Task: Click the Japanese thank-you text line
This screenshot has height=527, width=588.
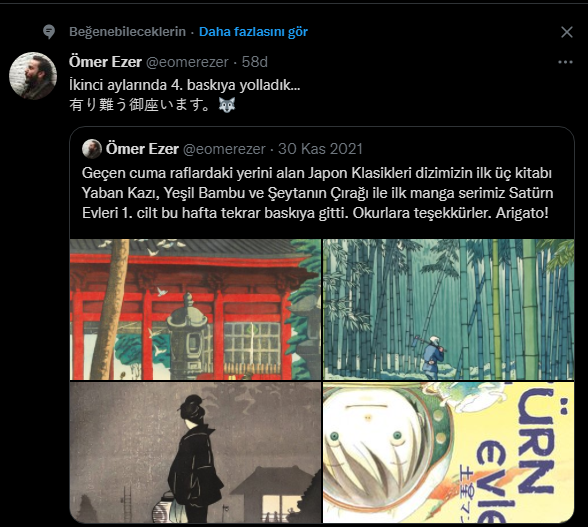Action: click(140, 105)
